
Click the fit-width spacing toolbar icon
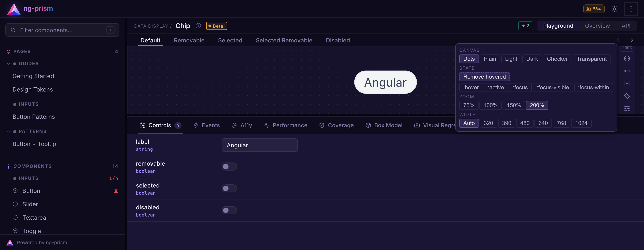[x=627, y=83]
